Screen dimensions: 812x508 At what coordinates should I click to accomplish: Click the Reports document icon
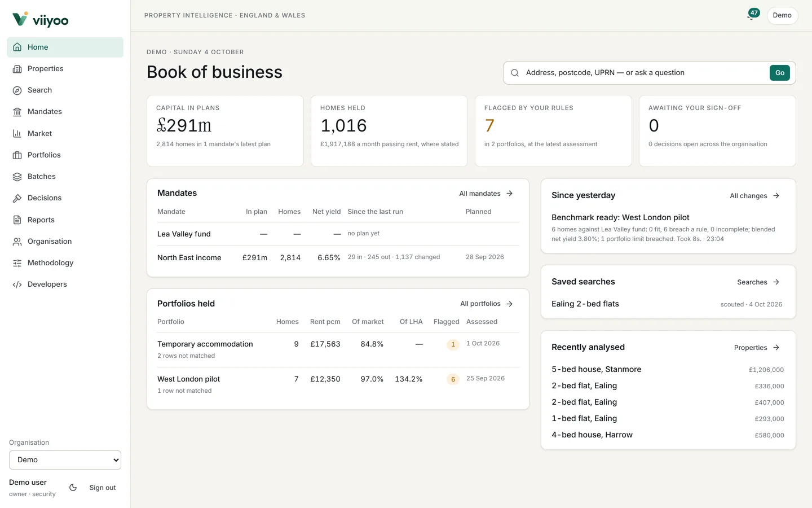point(17,220)
